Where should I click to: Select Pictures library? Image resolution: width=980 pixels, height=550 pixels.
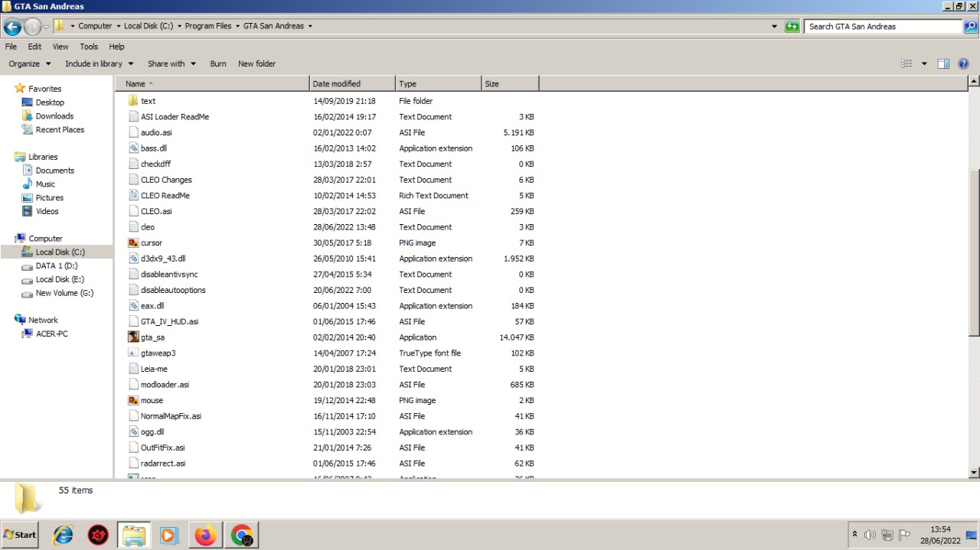tap(49, 197)
